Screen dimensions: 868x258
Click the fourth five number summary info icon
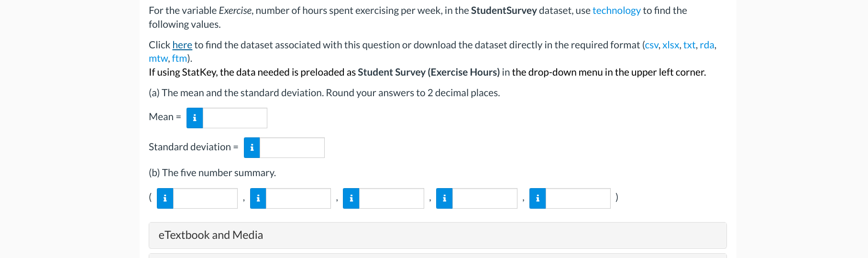click(444, 198)
